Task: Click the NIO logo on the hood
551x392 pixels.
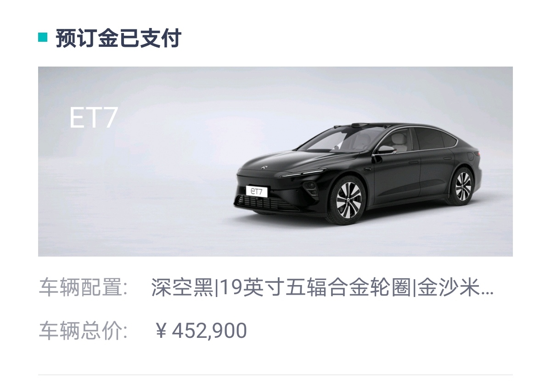Action: [x=265, y=167]
